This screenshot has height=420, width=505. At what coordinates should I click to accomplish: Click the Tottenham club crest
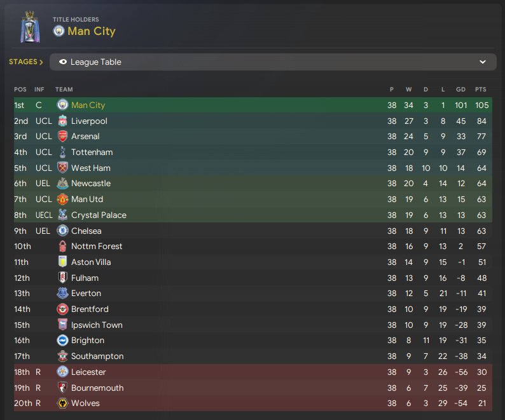click(62, 152)
